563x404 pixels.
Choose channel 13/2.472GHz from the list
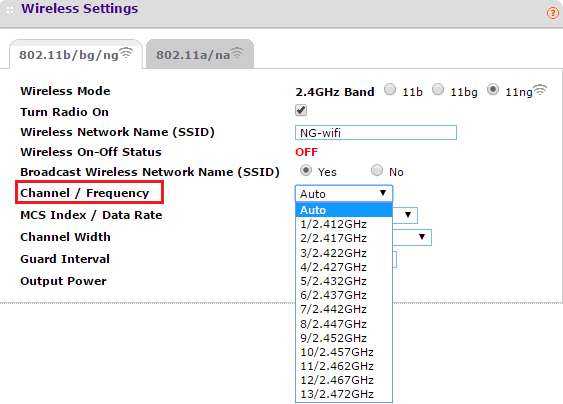pyautogui.click(x=344, y=394)
